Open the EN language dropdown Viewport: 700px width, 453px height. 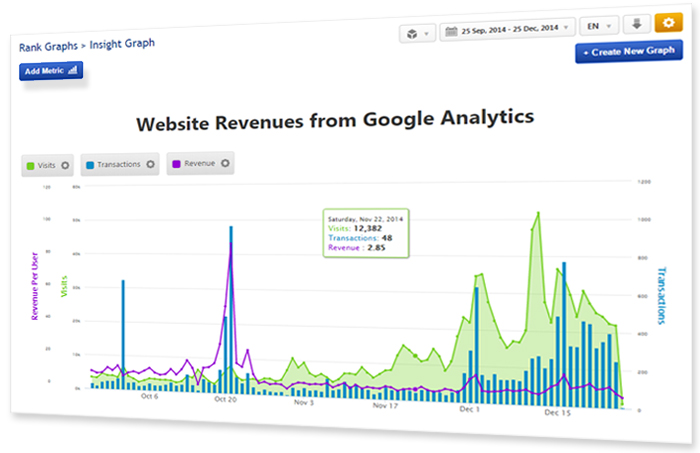click(x=599, y=26)
